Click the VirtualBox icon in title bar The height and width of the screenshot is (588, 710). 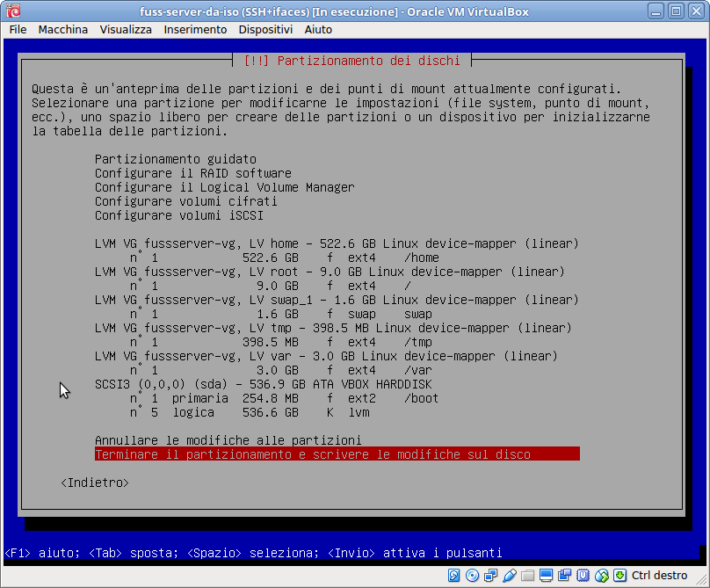[x=13, y=11]
